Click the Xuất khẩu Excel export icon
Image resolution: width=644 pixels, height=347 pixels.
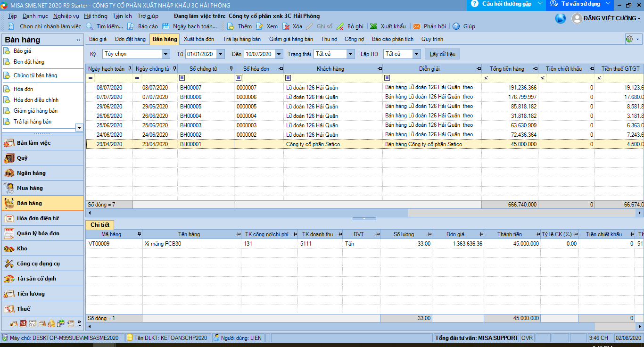[373, 26]
